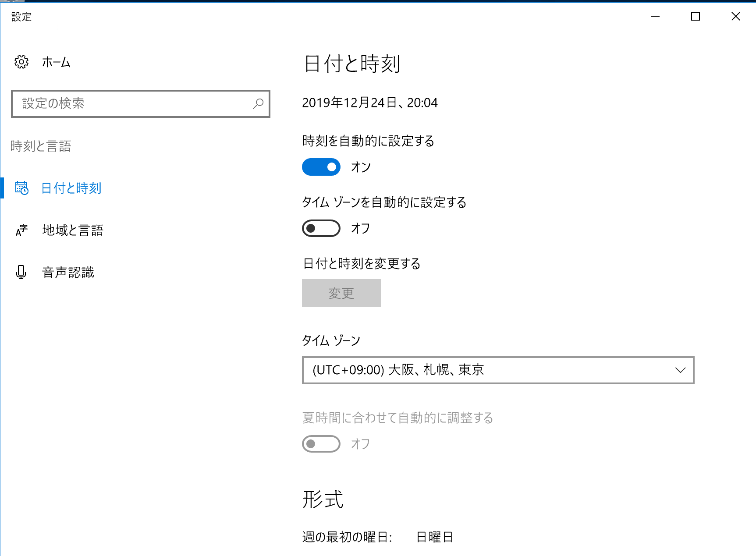Go to ホーム settings page
Image resolution: width=756 pixels, height=556 pixels.
point(56,62)
